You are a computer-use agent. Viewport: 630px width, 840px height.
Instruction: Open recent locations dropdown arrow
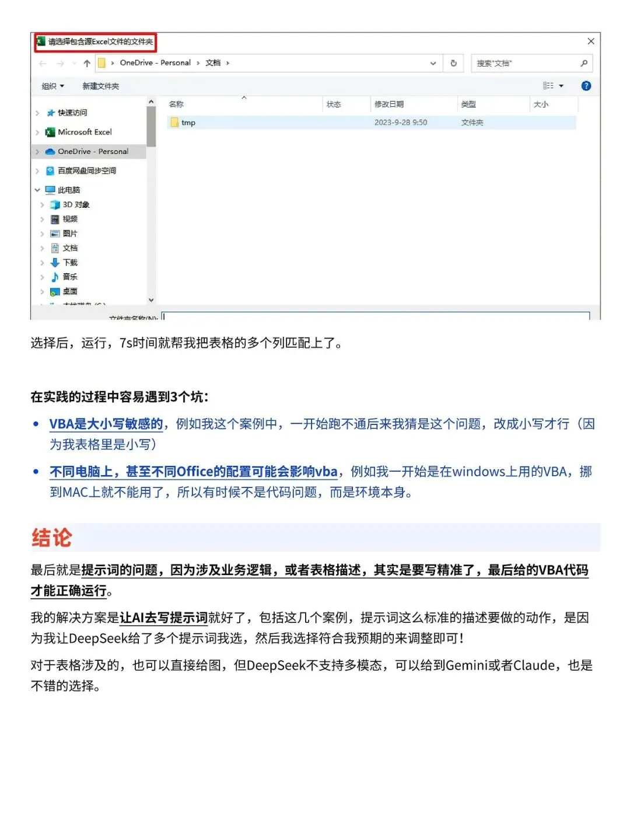74,63
